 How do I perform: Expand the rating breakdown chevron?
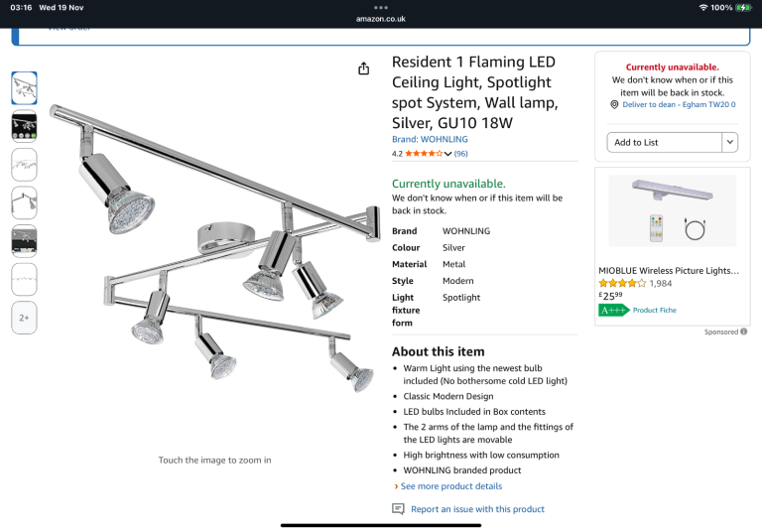pyautogui.click(x=447, y=154)
